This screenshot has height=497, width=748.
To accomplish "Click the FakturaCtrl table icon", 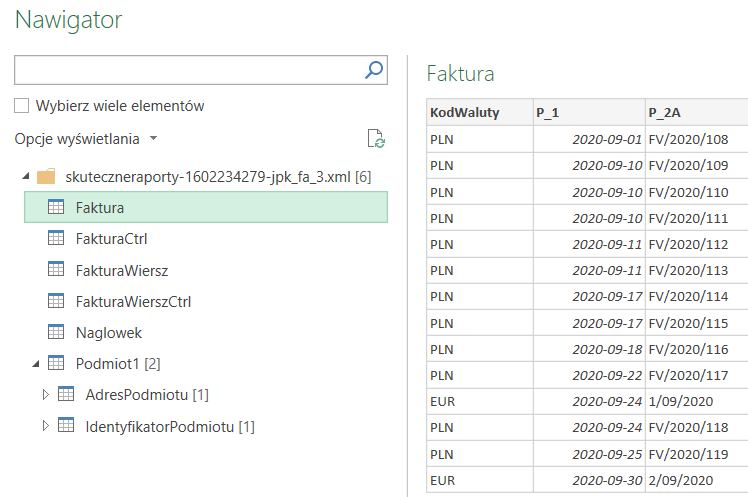I will click(x=57, y=238).
